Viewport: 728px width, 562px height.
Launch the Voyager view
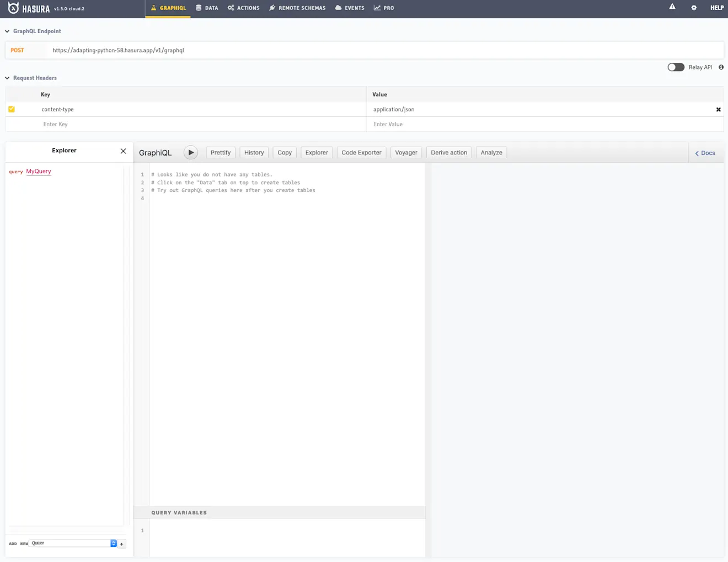406,153
